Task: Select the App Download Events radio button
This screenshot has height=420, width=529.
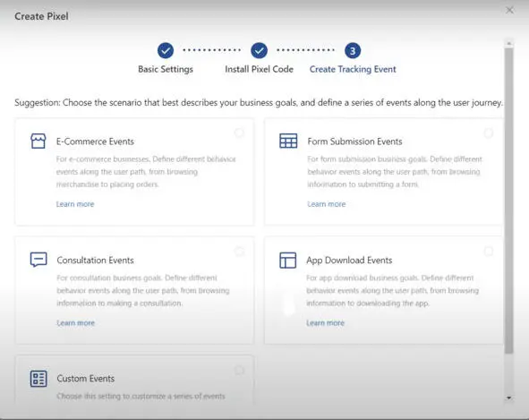Action: coord(489,251)
